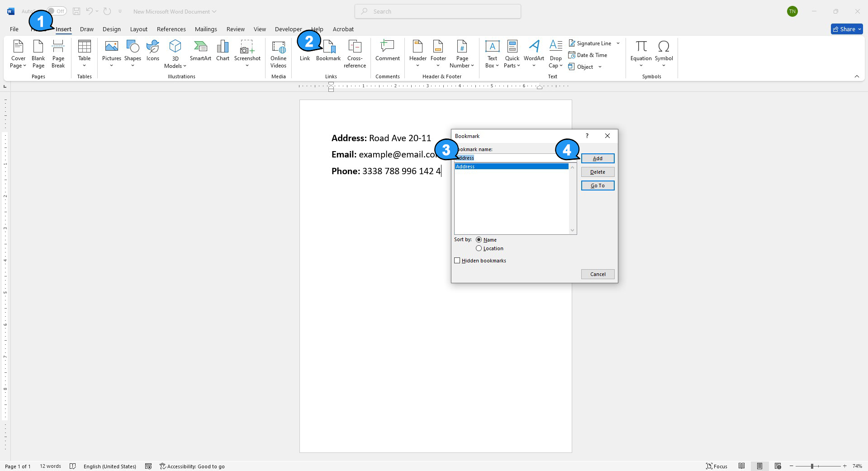Insert SmartArt graphic
The height and width of the screenshot is (471, 868).
pos(200,51)
